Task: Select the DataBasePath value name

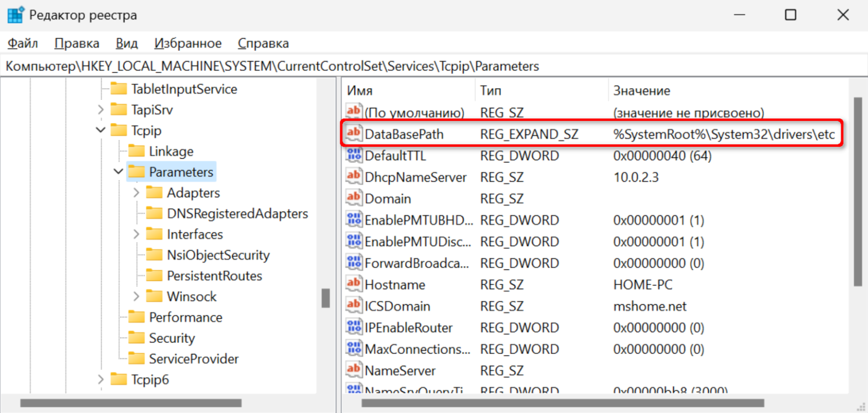Action: pos(404,134)
